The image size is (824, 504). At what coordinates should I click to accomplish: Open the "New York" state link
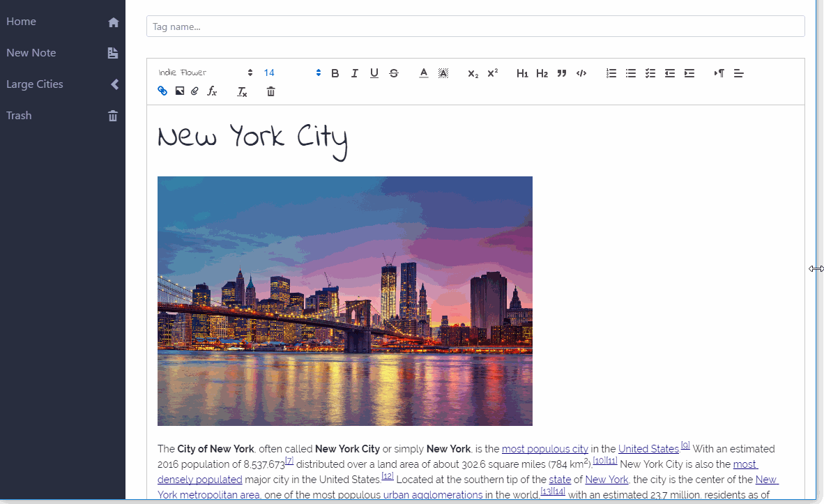pos(606,480)
